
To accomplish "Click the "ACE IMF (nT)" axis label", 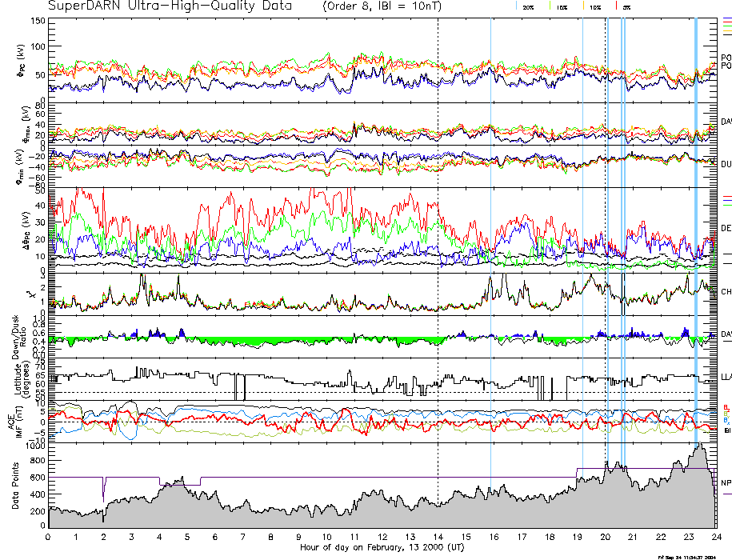I will tap(15, 422).
